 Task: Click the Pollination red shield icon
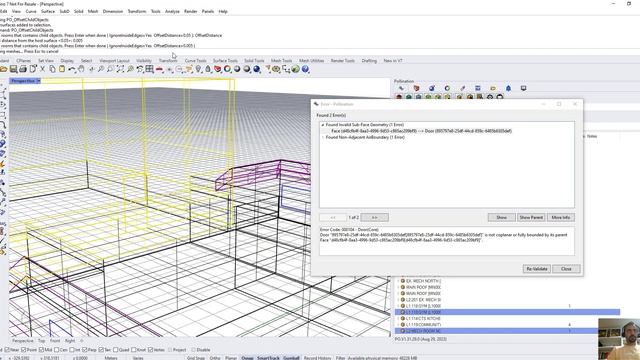coord(416,88)
